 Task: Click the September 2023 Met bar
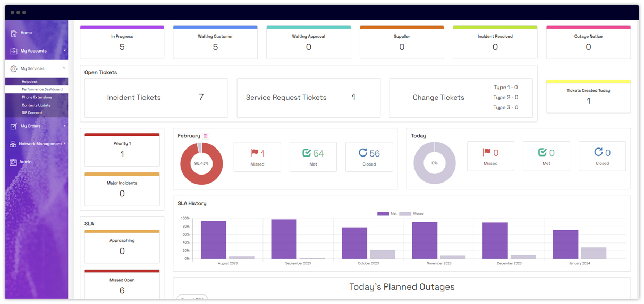click(x=284, y=239)
